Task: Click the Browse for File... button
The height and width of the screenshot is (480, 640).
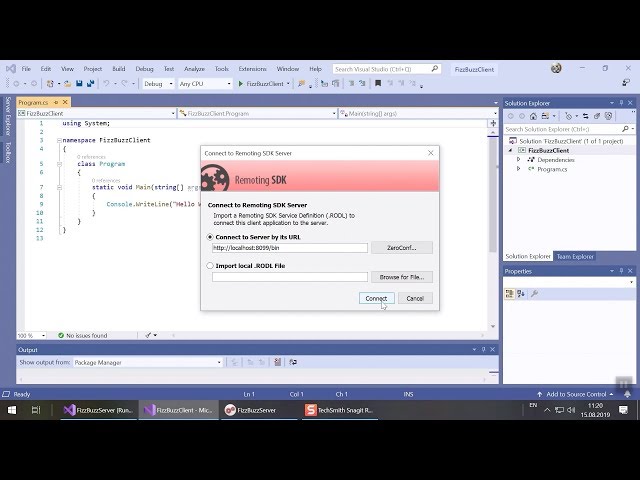Action: [402, 277]
